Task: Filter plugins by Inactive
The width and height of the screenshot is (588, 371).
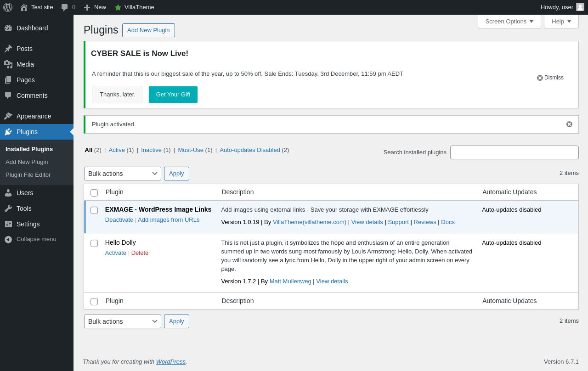Action: coord(151,150)
